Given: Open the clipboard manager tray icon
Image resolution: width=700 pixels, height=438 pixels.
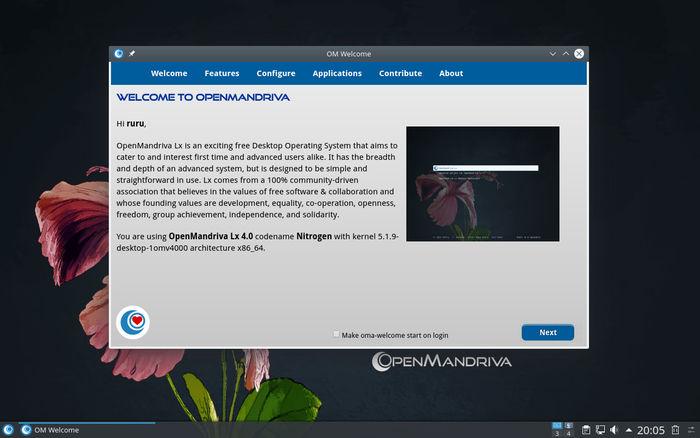Looking at the screenshot, I should point(586,430).
